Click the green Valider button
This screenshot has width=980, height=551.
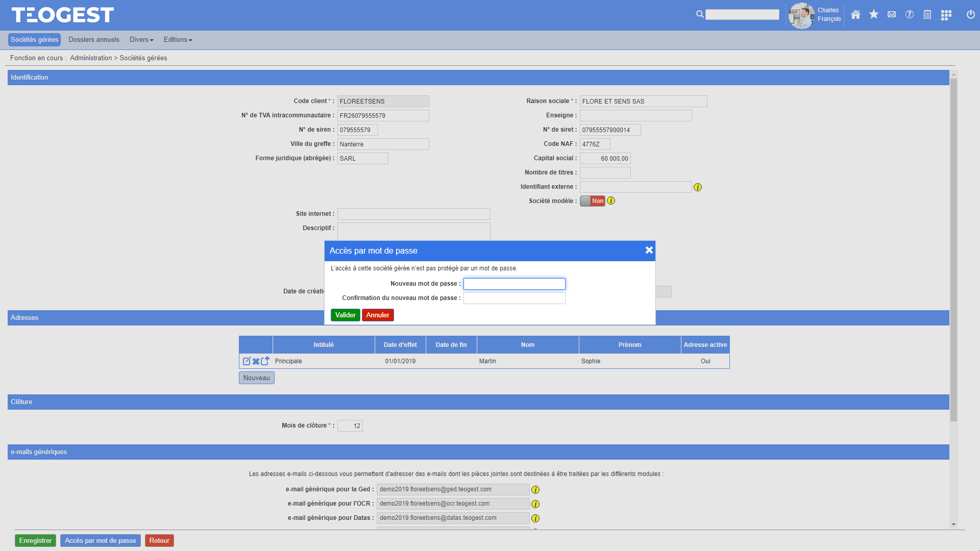[x=345, y=315]
